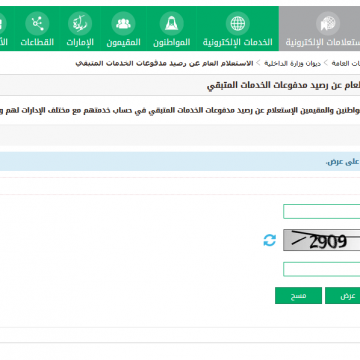The image size is (360, 360).
Task: Open the المقيمون menu tab
Action: pos(123,29)
